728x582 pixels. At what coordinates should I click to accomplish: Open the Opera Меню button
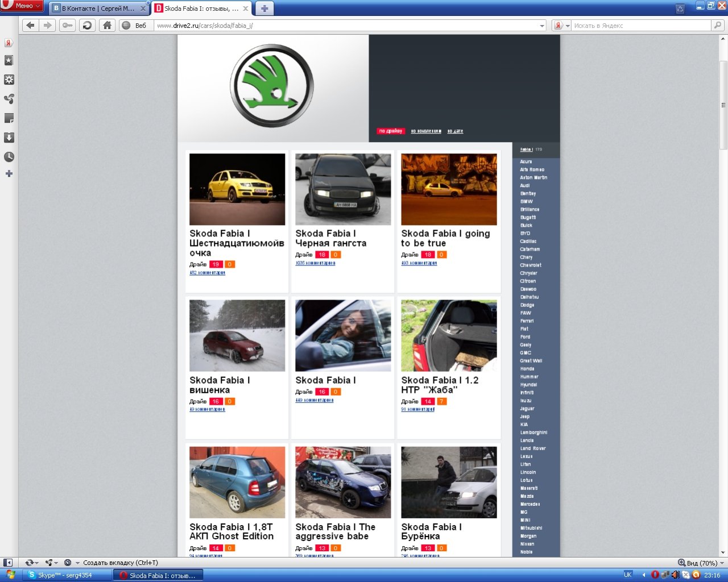(22, 6)
